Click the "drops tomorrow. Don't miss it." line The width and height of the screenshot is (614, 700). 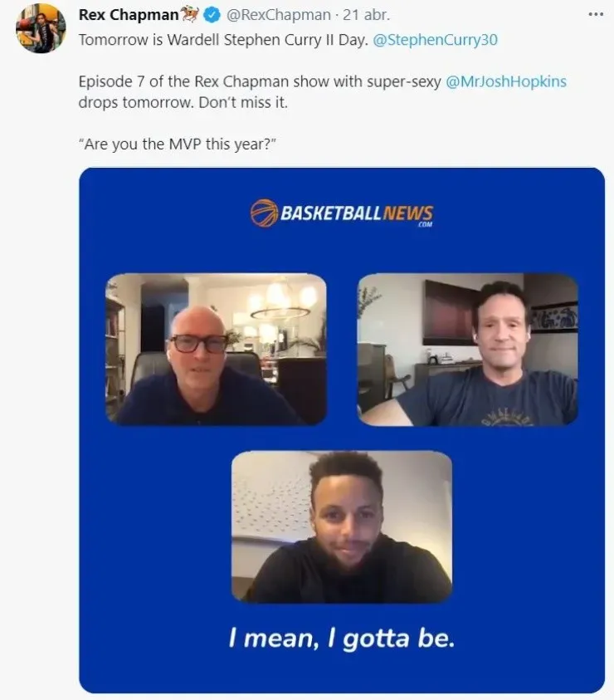[183, 103]
